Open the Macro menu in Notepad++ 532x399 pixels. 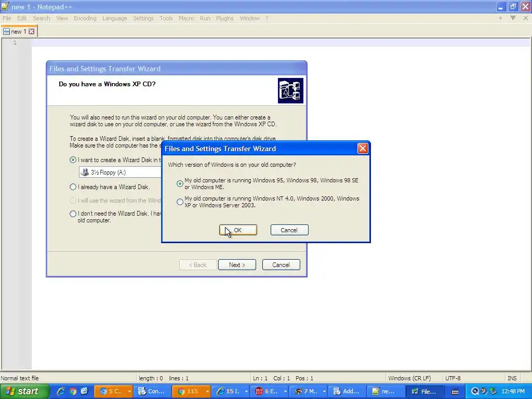tap(187, 18)
